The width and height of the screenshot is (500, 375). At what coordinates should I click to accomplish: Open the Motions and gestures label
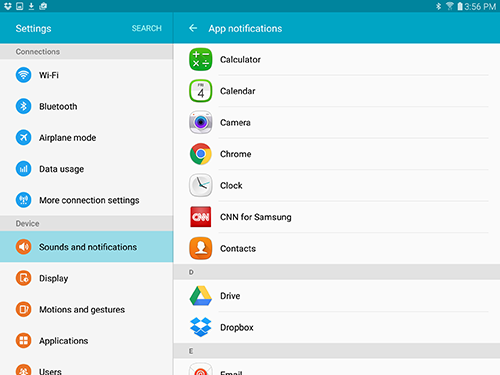82,310
